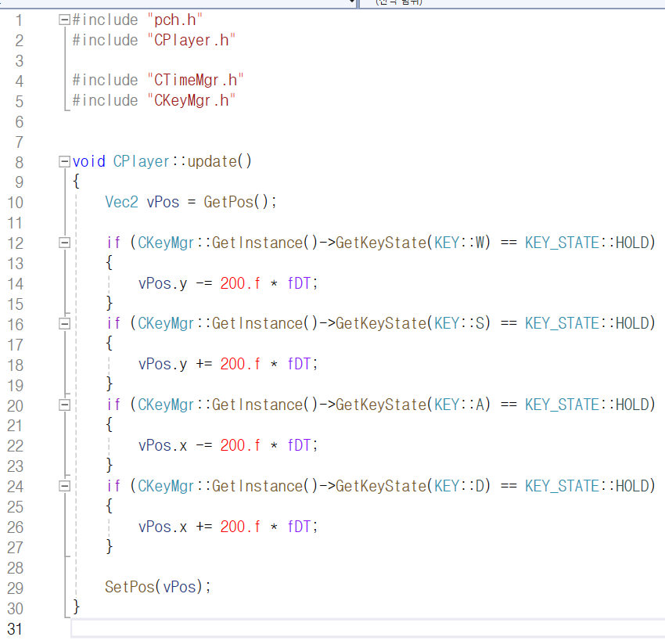Click line number 14 in the margin

click(15, 283)
